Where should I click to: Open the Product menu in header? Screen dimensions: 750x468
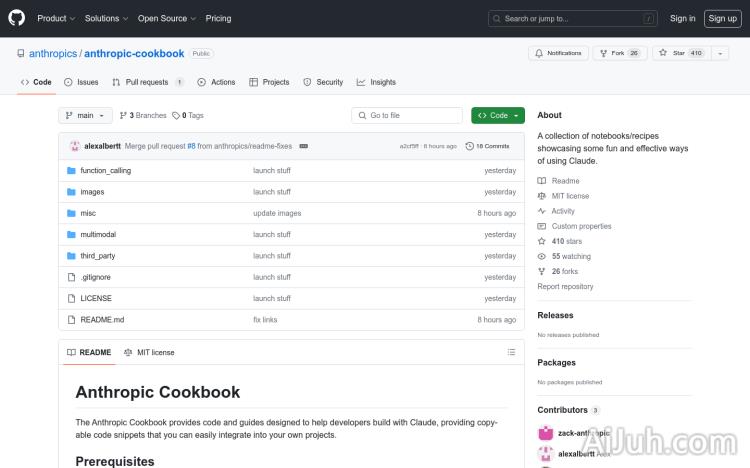click(x=55, y=18)
